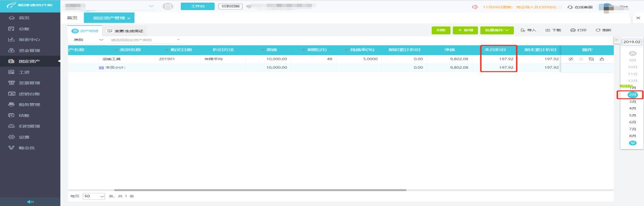Click the 下载 download button
The height and width of the screenshot is (206, 644).
coord(553,30)
